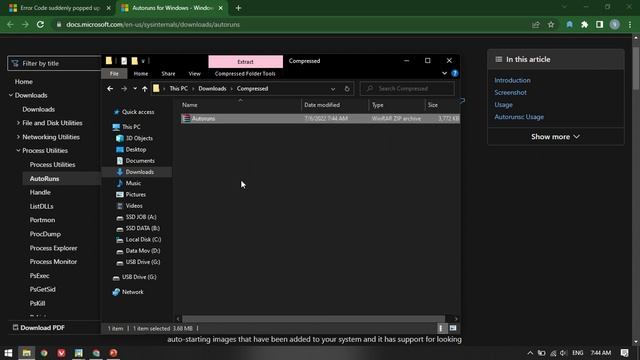Open the View ribbon tab
Image resolution: width=640 pixels, height=360 pixels.
pyautogui.click(x=195, y=73)
